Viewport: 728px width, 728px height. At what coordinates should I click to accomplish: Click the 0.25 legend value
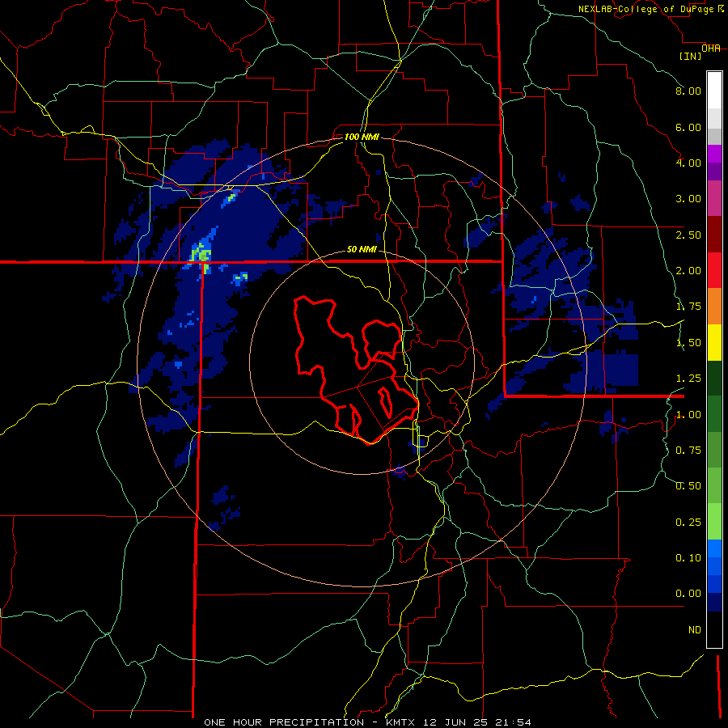coord(688,523)
